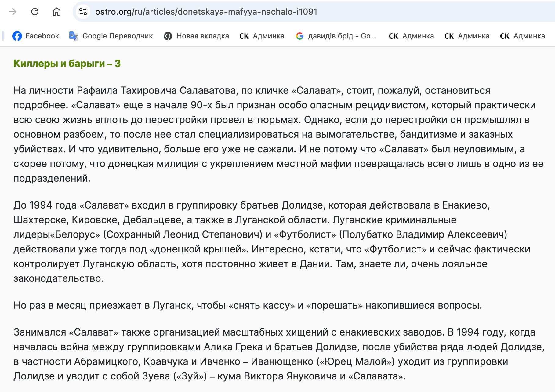Open the second CK Админка bookmark
The height and width of the screenshot is (392, 555).
(x=411, y=36)
